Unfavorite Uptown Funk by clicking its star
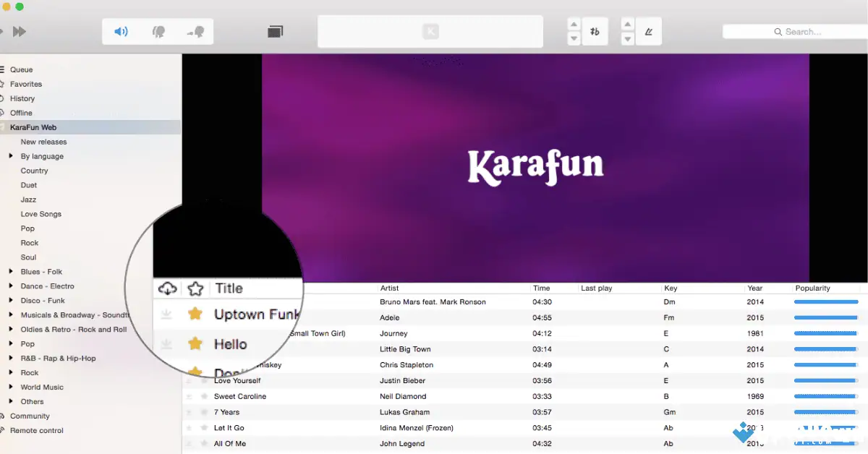The height and width of the screenshot is (454, 868). (x=195, y=314)
